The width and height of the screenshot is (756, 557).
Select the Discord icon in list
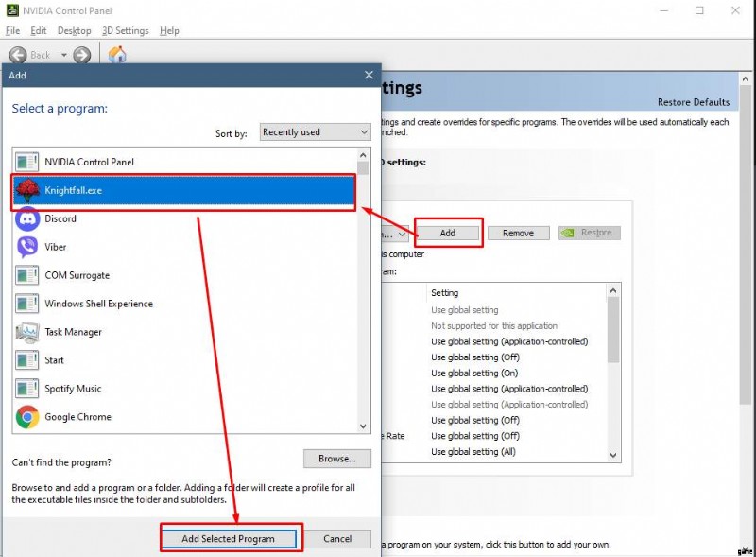click(x=27, y=218)
